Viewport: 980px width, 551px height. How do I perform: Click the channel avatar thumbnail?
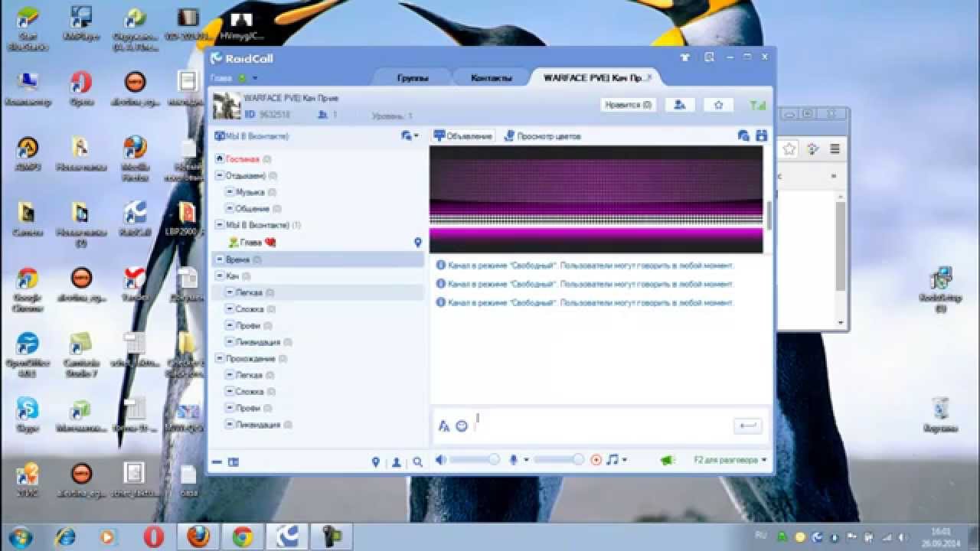coord(226,106)
